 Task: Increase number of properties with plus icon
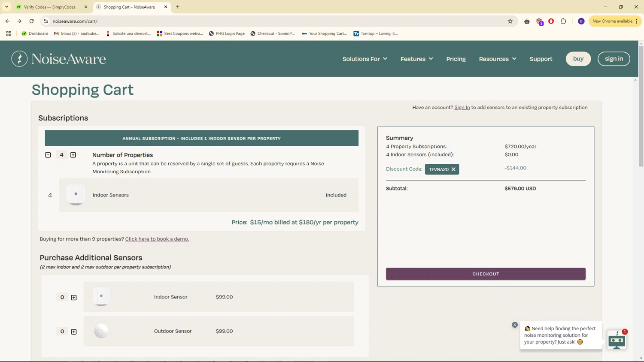click(x=73, y=155)
